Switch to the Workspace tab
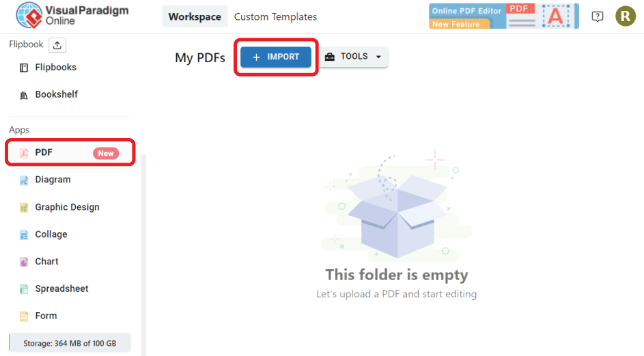 click(x=195, y=16)
